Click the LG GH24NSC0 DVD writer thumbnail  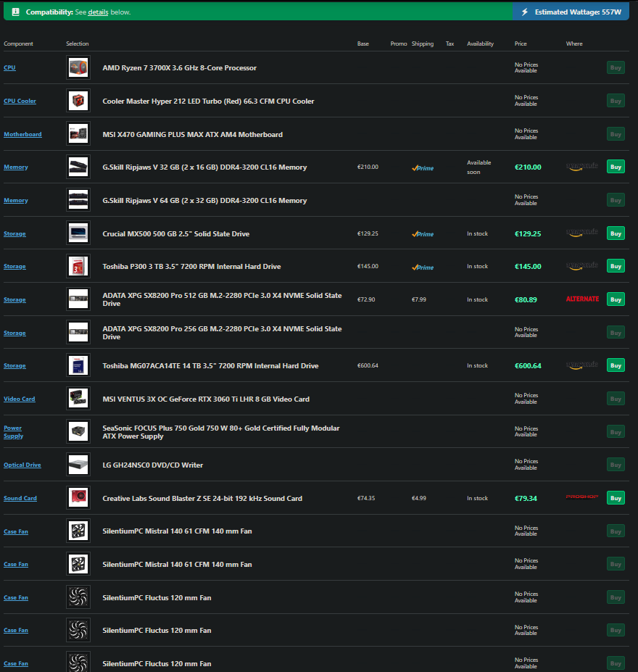pyautogui.click(x=78, y=465)
